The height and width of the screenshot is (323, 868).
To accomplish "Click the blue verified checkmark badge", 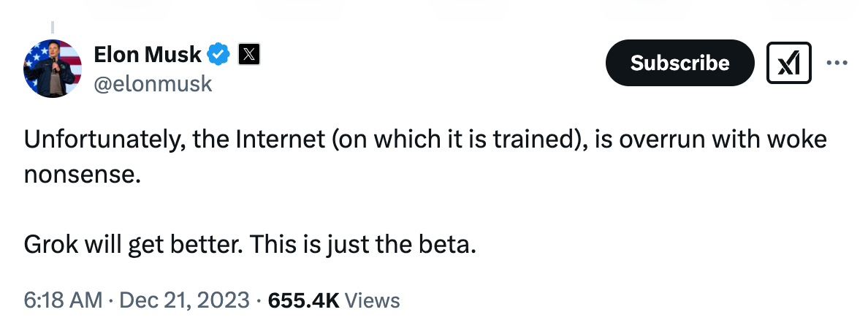I will (x=218, y=54).
